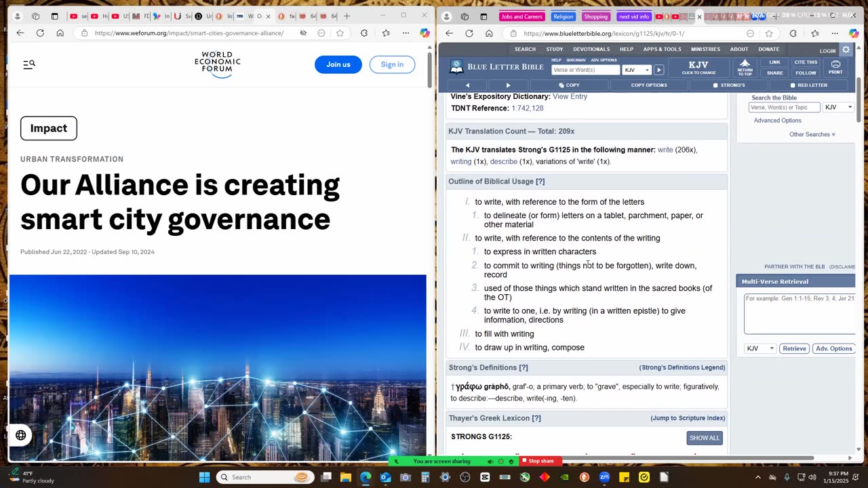Open profile icon in the weforum browser window
868x488 pixels.
pos(18,16)
